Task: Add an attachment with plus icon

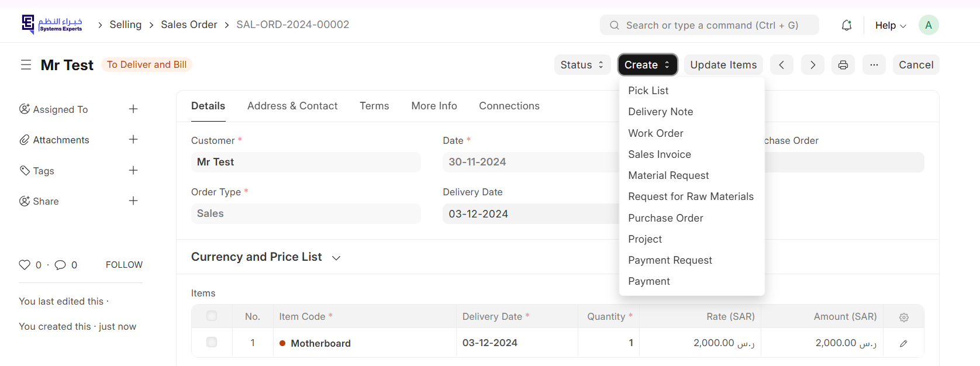Action: click(x=133, y=140)
